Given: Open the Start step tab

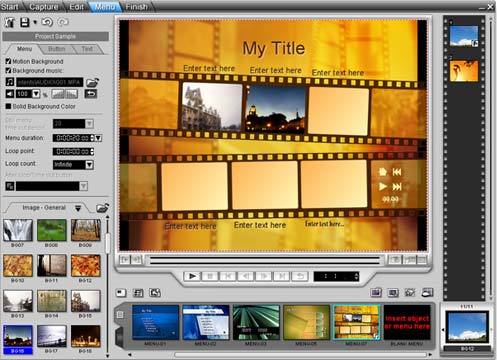Looking at the screenshot, I should tap(9, 6).
